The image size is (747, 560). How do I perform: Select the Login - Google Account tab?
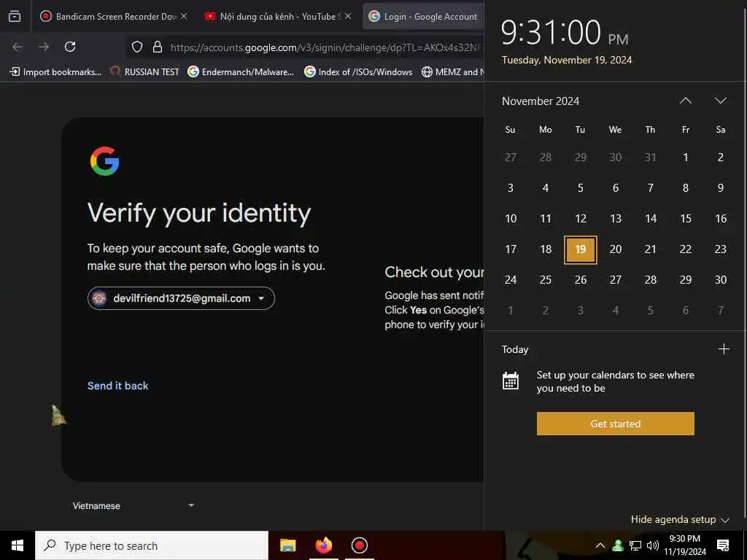point(423,16)
